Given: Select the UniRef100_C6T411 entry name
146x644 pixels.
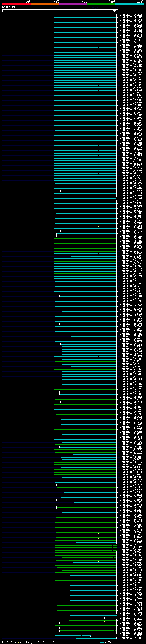Looking at the screenshot, I should click(131, 382).
